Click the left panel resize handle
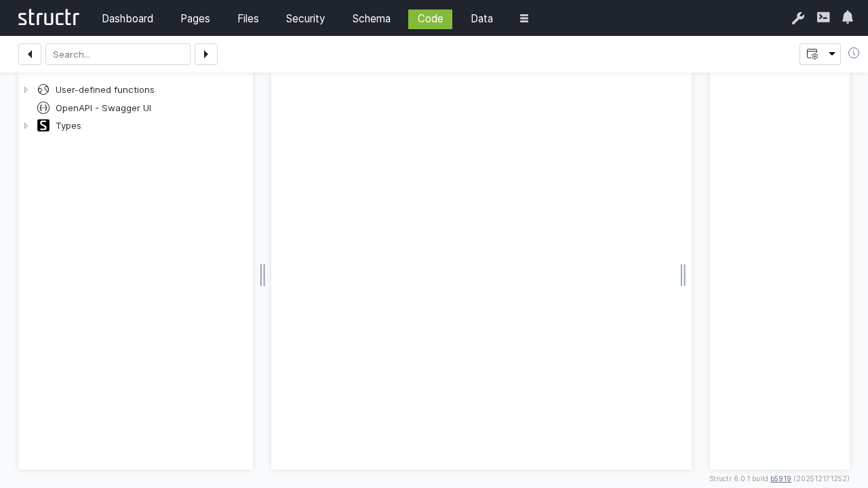 262,275
